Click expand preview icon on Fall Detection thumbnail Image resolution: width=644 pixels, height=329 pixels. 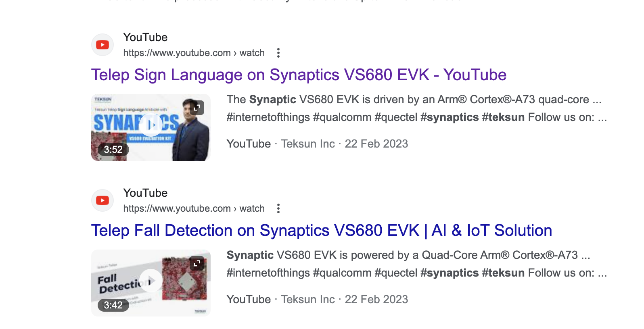197,263
